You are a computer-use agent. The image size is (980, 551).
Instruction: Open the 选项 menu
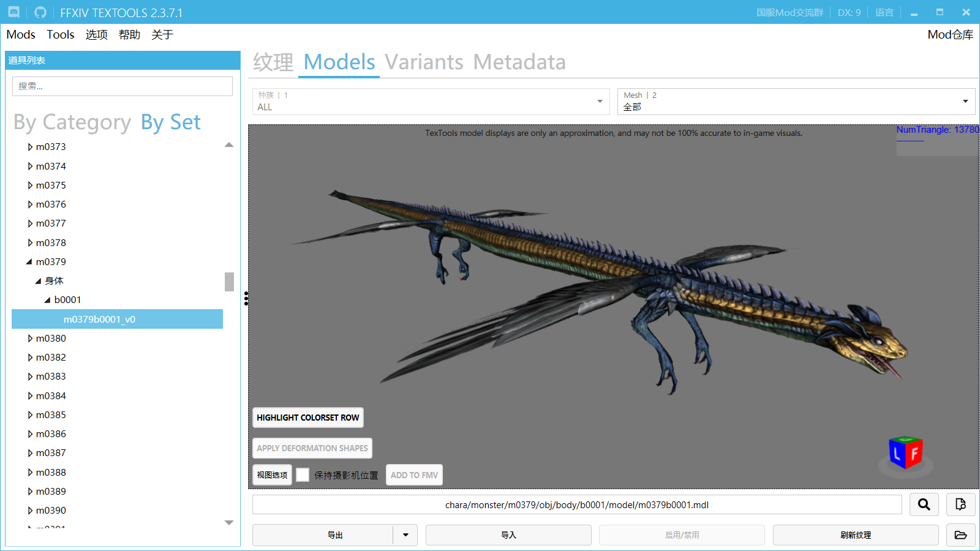[x=97, y=35]
